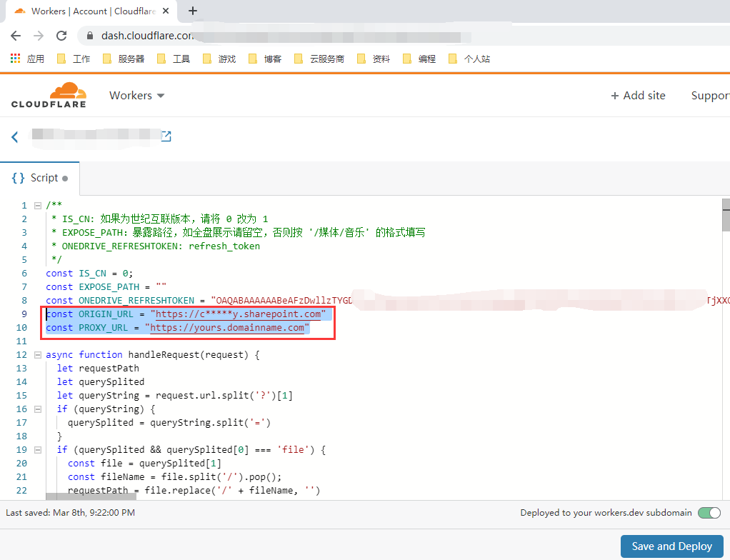Image resolution: width=730 pixels, height=560 pixels.
Task: Collapse handleRequest function at line 12
Action: [38, 355]
